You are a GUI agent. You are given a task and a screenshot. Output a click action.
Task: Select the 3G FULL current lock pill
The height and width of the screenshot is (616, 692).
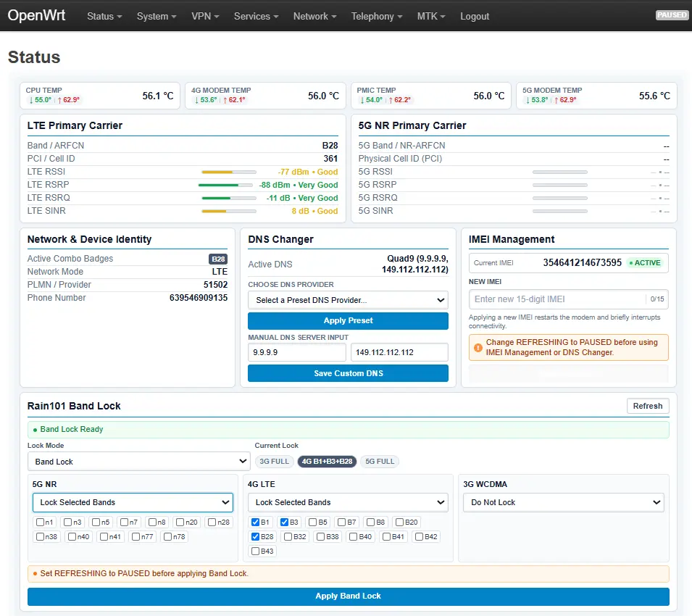click(274, 462)
